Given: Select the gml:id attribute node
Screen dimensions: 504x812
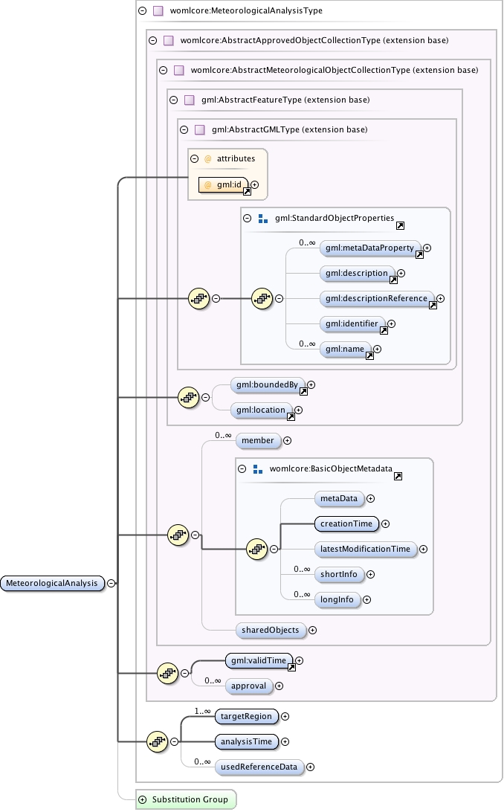Looking at the screenshot, I should (224, 184).
